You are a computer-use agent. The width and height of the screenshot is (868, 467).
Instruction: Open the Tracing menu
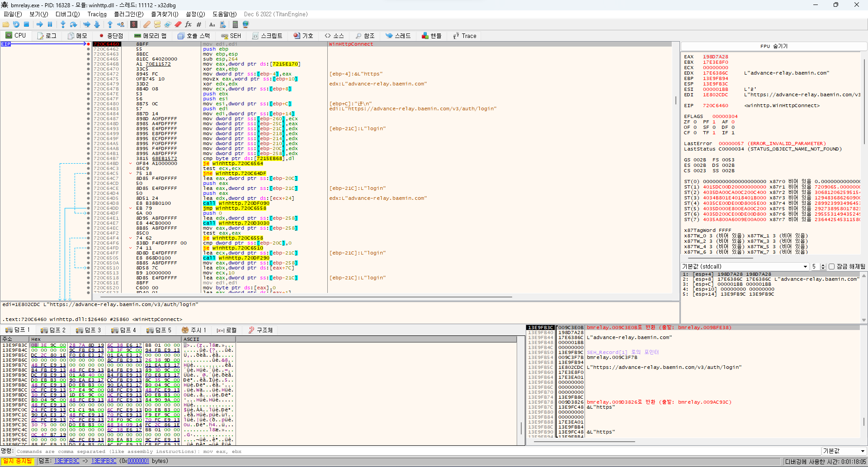[x=97, y=14]
